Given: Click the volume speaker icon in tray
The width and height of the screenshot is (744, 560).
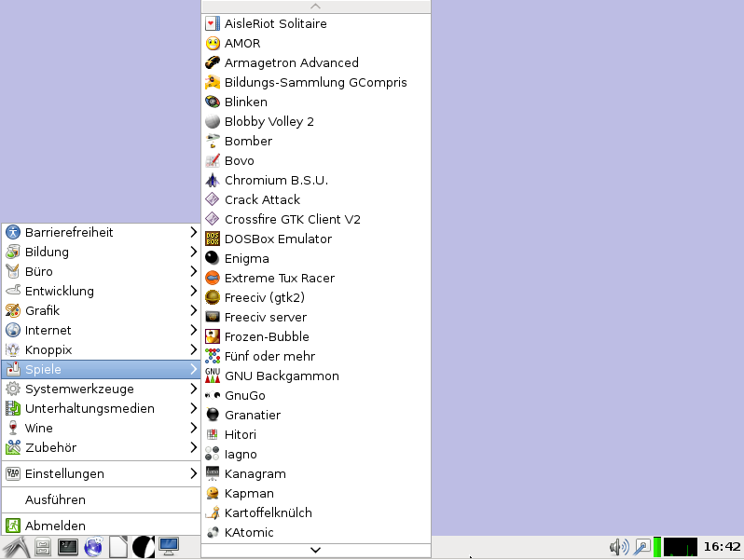Looking at the screenshot, I should pyautogui.click(x=618, y=547).
